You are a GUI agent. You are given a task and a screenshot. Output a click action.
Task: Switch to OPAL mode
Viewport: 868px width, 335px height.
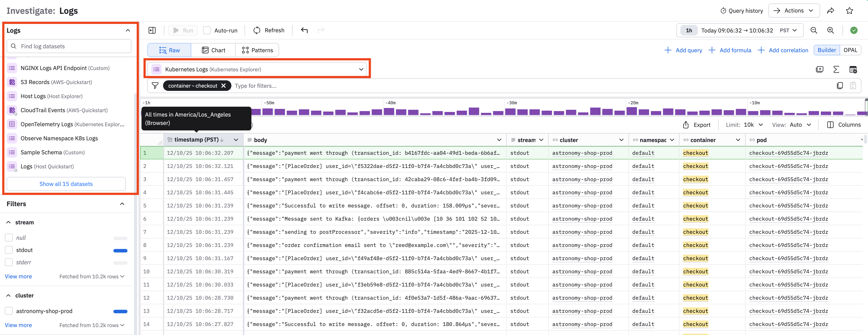(x=850, y=50)
